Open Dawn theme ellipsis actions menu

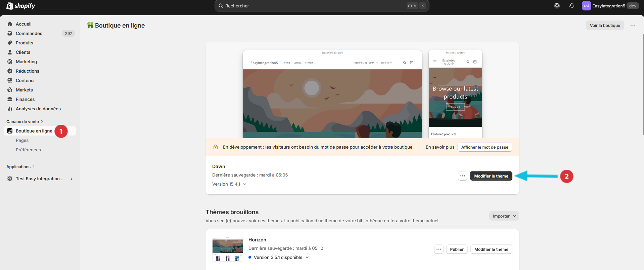[463, 176]
